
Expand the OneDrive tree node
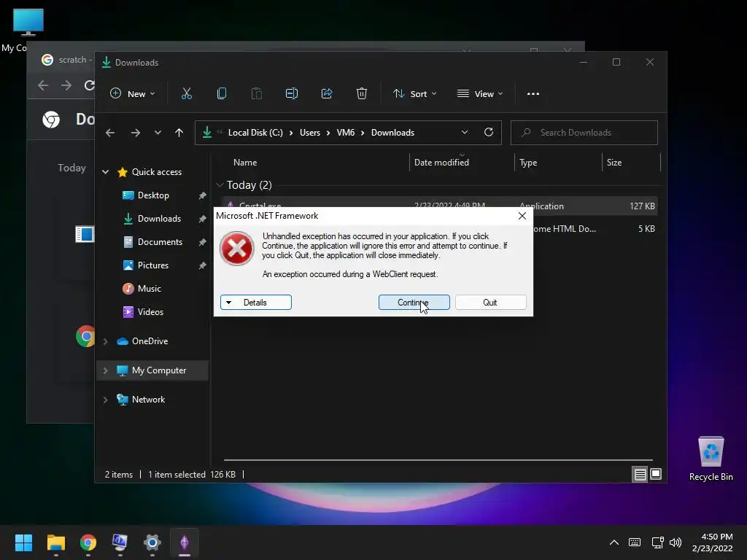click(x=105, y=341)
